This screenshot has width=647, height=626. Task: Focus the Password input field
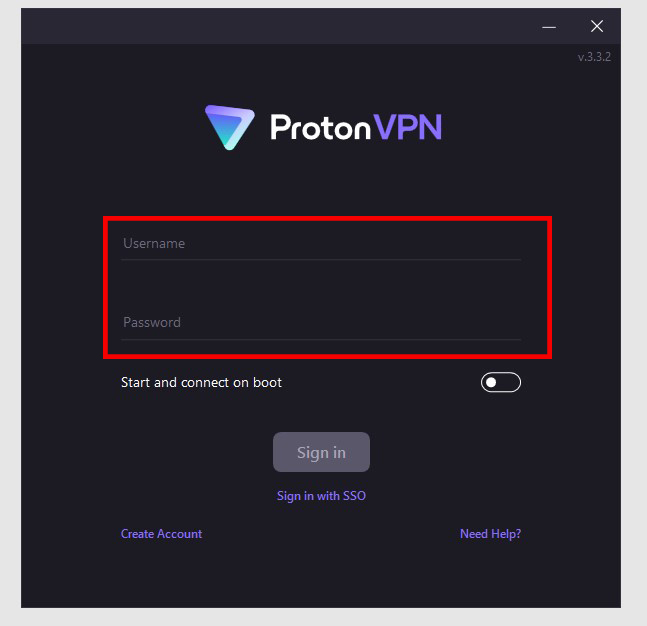(321, 322)
